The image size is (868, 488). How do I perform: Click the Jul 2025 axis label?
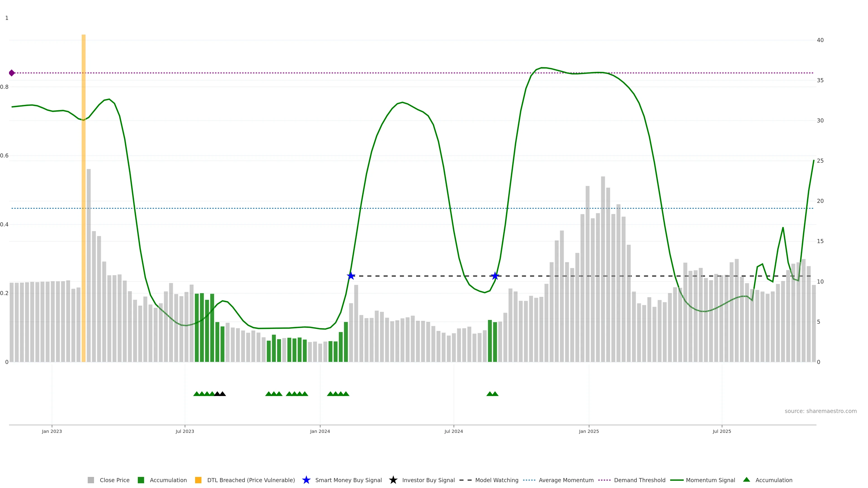(x=722, y=432)
